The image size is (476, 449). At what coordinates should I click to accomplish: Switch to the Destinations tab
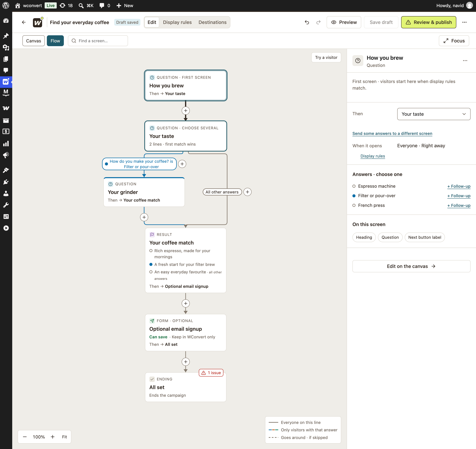tap(212, 22)
